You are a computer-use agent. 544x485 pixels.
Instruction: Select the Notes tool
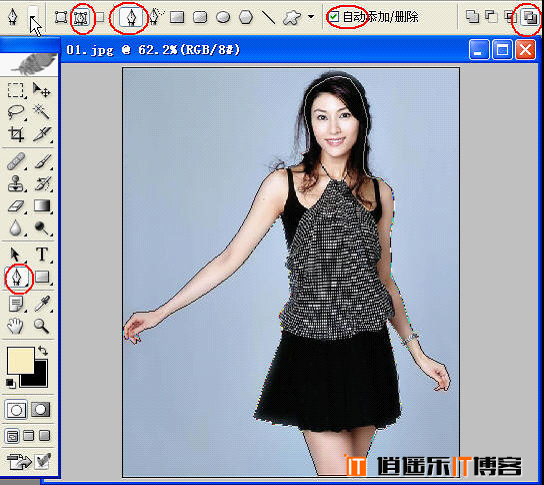point(16,304)
